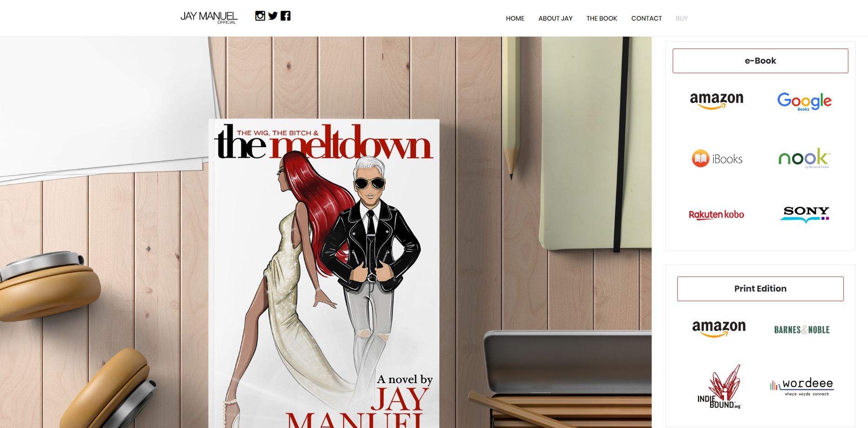Image resolution: width=868 pixels, height=428 pixels.
Task: Click the Jay Manuel Official logo
Action: (x=209, y=17)
